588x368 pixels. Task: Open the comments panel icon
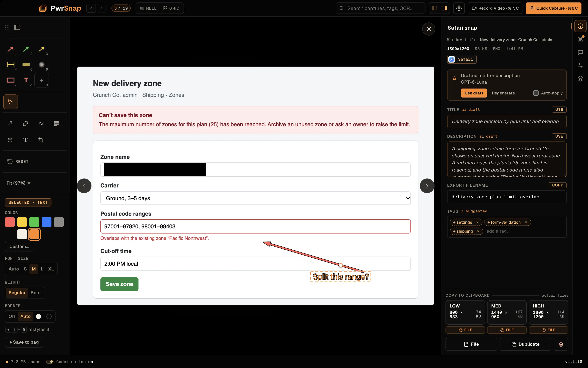580,53
